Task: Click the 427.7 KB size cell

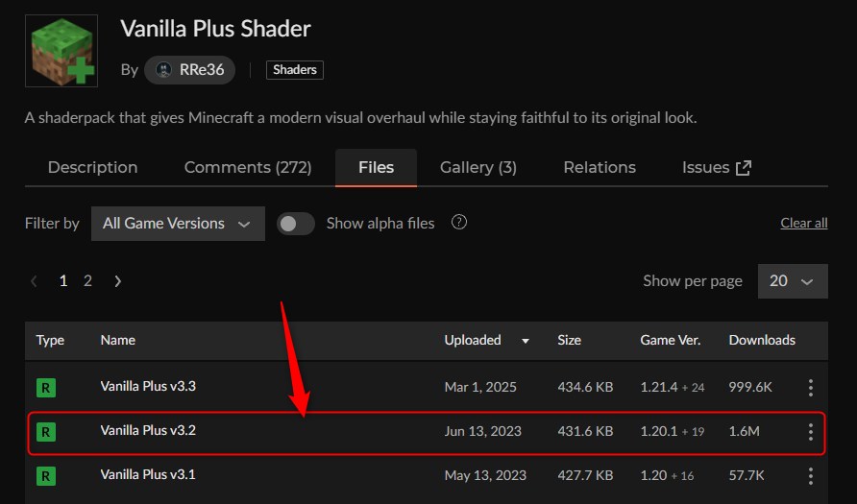Action: click(585, 475)
